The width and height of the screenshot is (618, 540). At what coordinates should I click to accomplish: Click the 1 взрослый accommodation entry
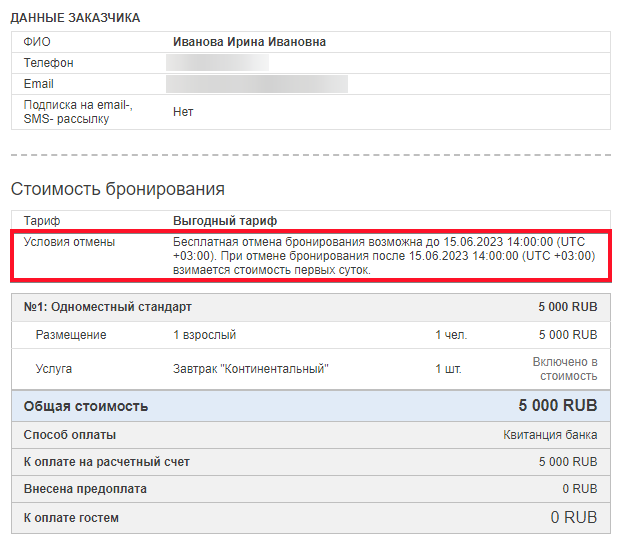pyautogui.click(x=204, y=335)
